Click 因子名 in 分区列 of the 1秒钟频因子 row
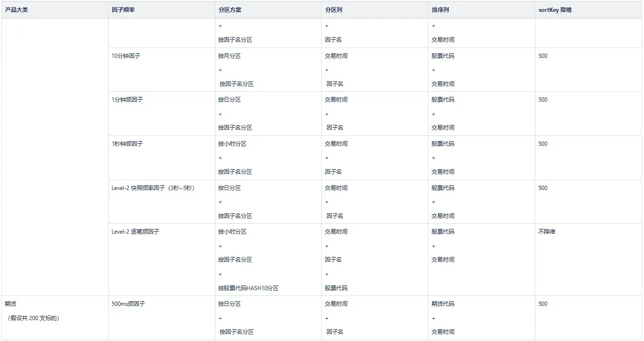 pyautogui.click(x=334, y=172)
